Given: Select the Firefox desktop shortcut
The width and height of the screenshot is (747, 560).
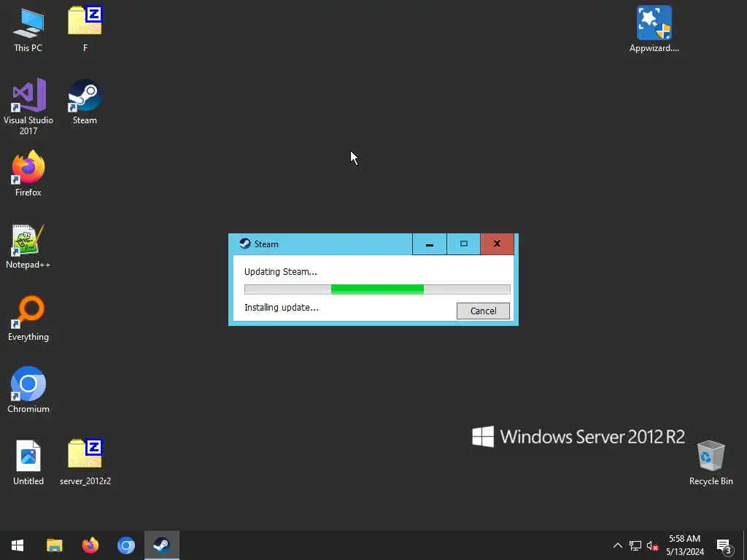Looking at the screenshot, I should [28, 174].
